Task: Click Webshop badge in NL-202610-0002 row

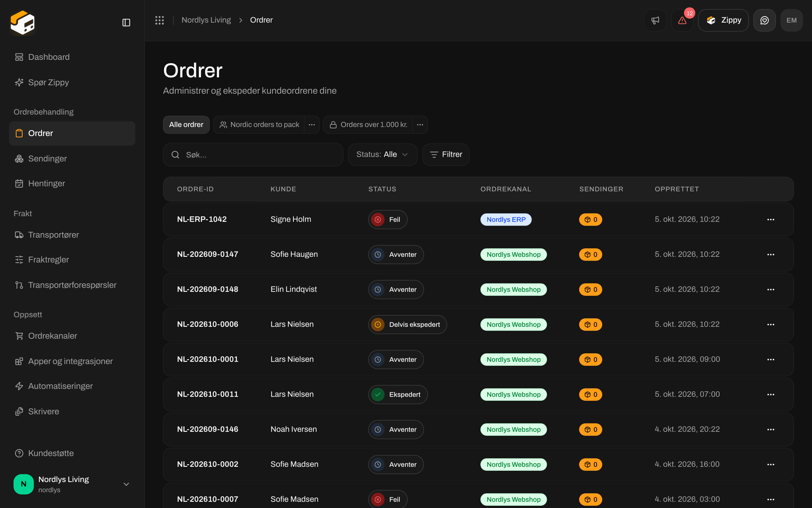Action: (x=513, y=464)
